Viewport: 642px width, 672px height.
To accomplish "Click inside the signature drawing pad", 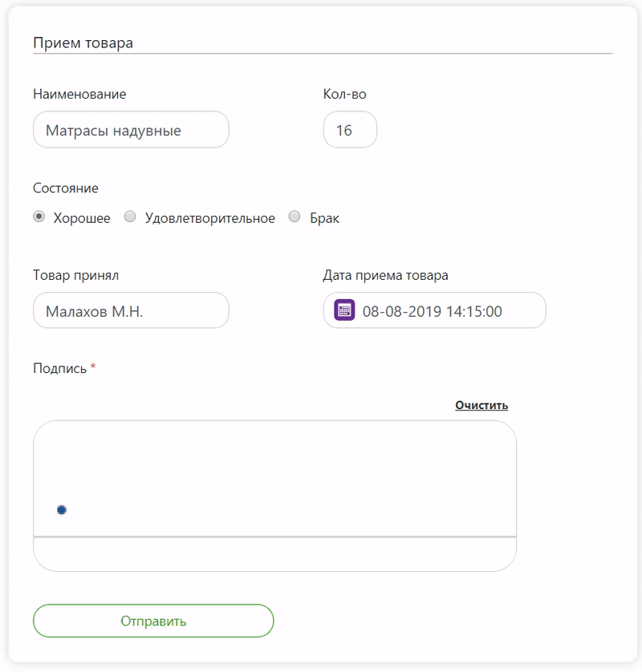I will (x=274, y=496).
